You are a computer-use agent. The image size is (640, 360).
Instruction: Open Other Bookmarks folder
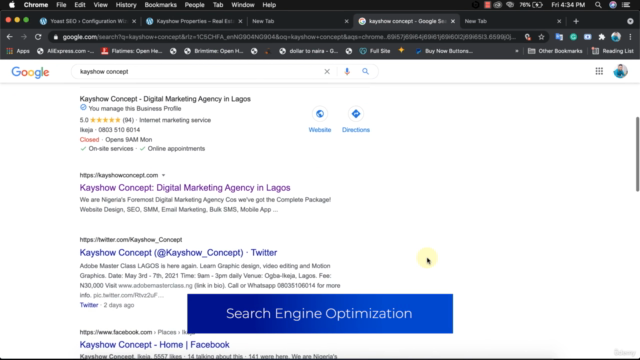tap(555, 51)
